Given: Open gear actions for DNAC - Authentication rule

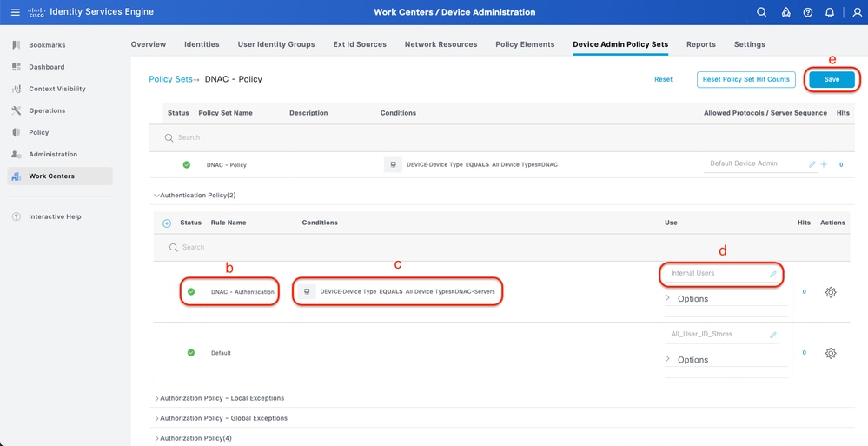Looking at the screenshot, I should [831, 292].
